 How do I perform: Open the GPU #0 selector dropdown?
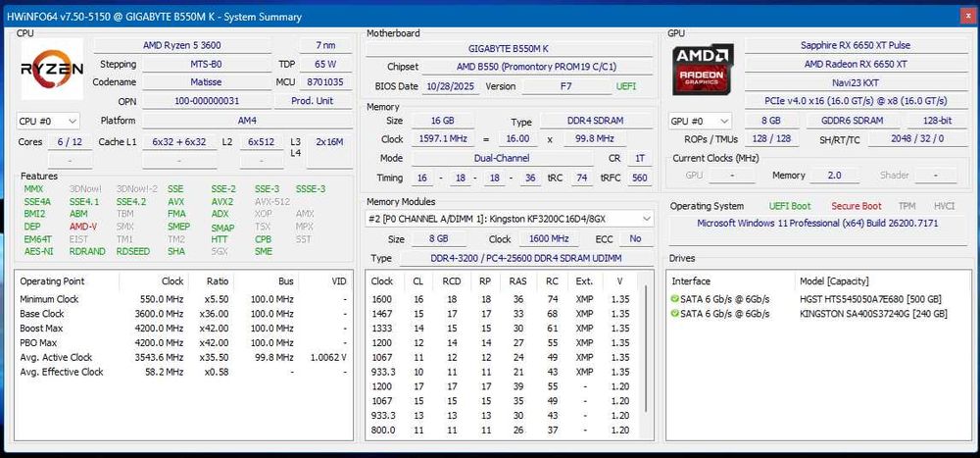[x=700, y=121]
